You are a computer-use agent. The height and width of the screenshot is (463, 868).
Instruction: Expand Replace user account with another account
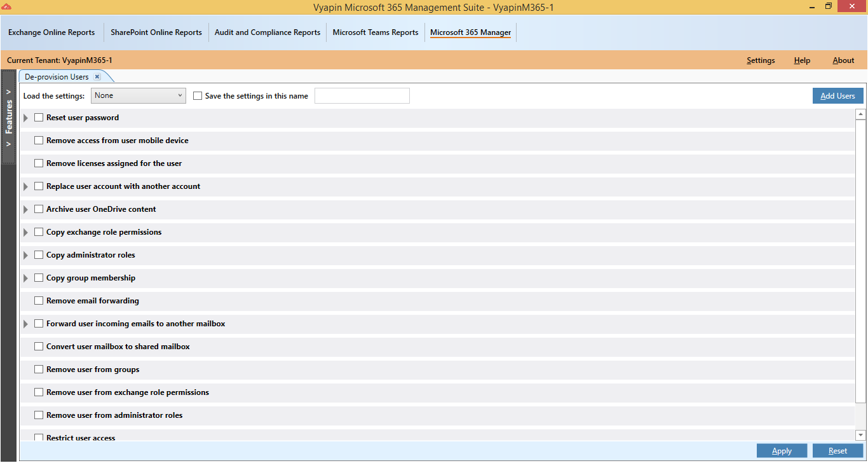point(25,186)
